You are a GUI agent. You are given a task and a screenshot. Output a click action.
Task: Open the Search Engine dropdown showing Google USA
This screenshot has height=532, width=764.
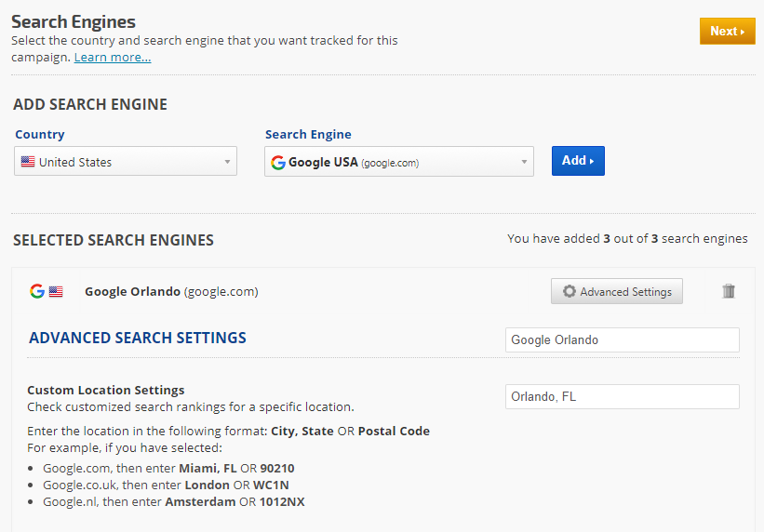click(391, 162)
